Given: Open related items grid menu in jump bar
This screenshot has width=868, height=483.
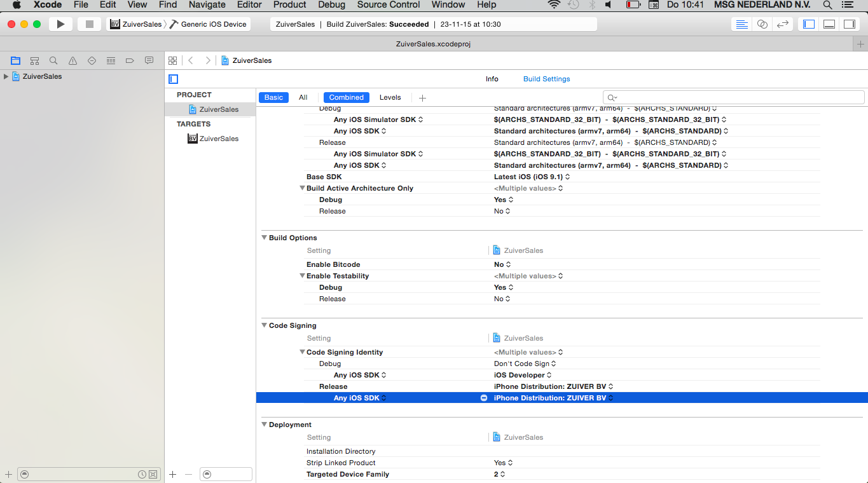Looking at the screenshot, I should [x=172, y=60].
